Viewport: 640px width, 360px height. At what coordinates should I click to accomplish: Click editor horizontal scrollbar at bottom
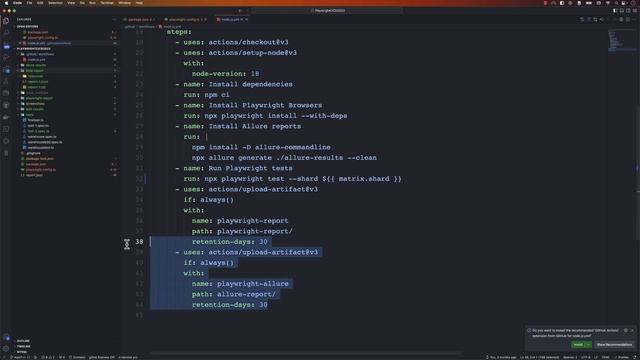click(x=305, y=353)
